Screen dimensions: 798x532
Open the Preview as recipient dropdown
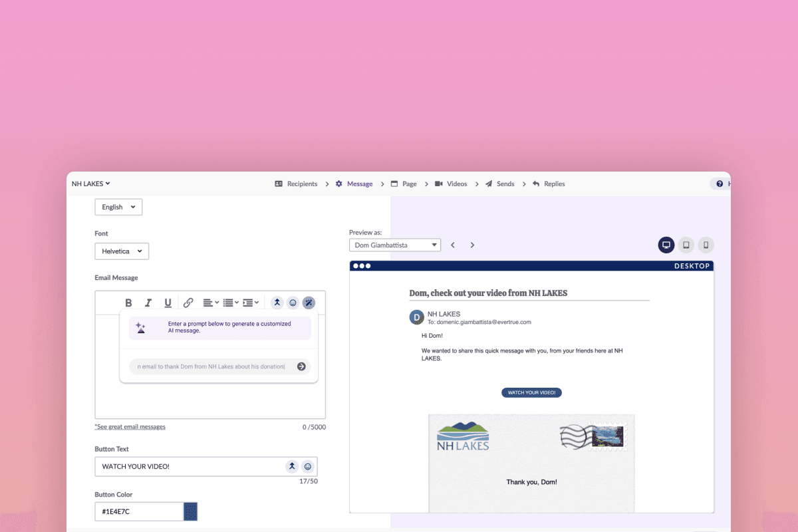tap(395, 245)
